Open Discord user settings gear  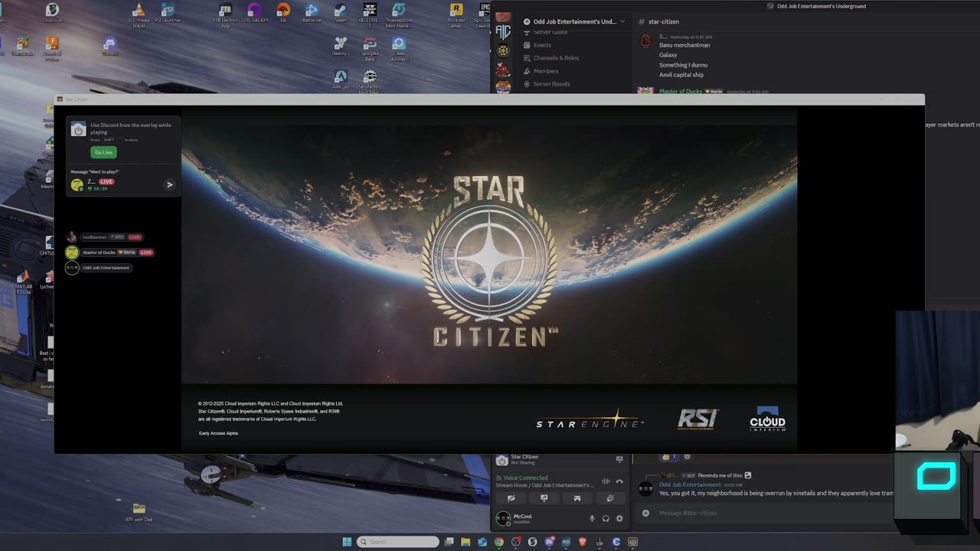point(619,518)
